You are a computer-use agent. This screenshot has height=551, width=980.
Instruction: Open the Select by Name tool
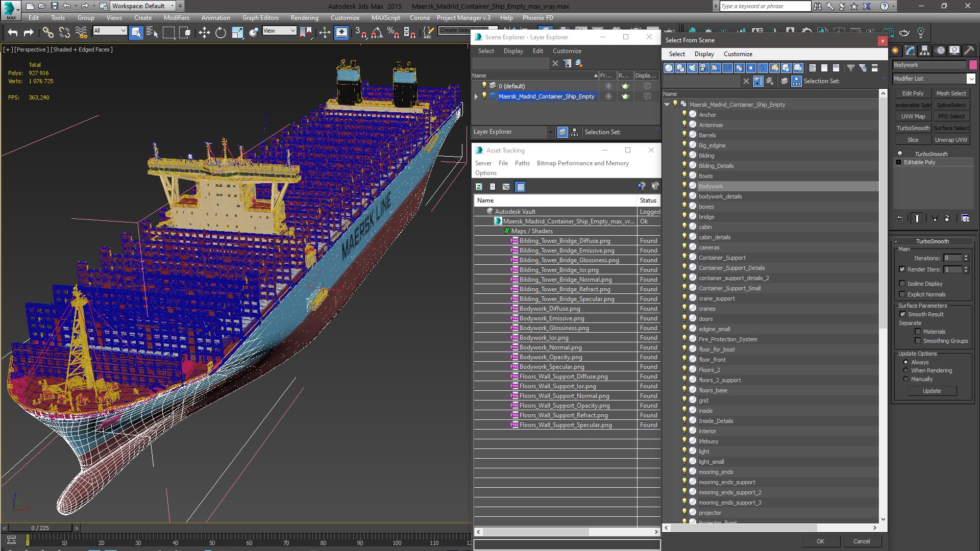(152, 33)
